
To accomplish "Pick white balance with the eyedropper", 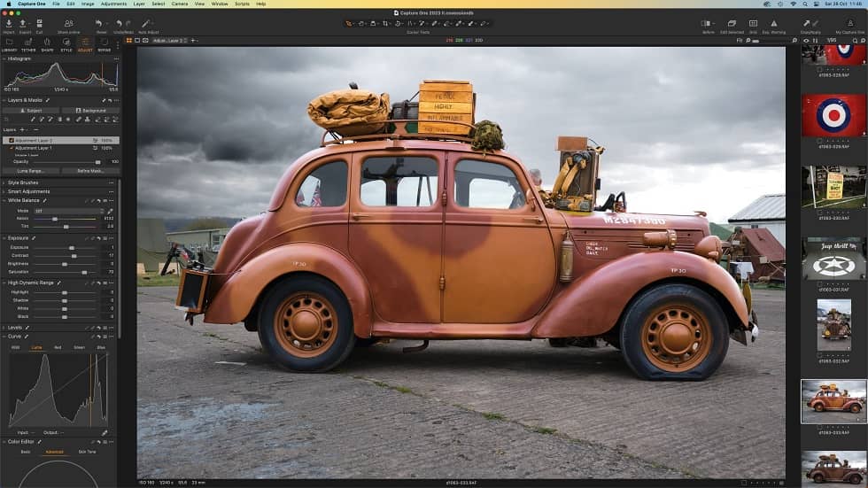I will pos(110,211).
